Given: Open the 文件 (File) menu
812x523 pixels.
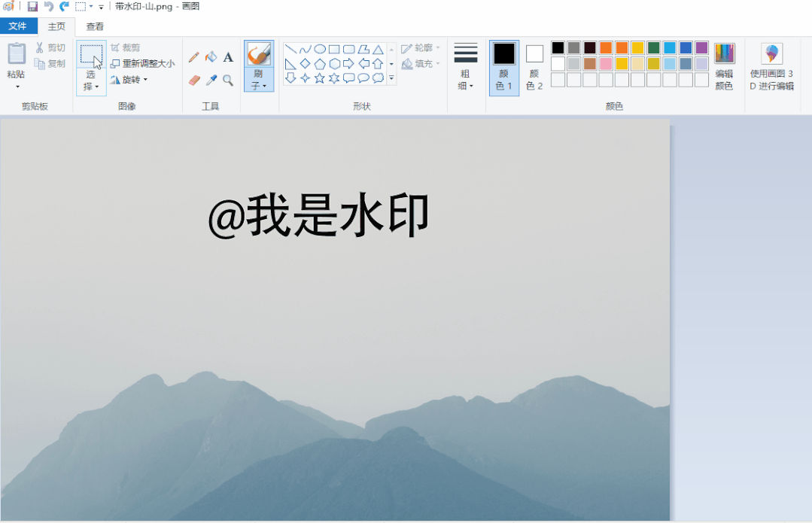Looking at the screenshot, I should click(18, 26).
